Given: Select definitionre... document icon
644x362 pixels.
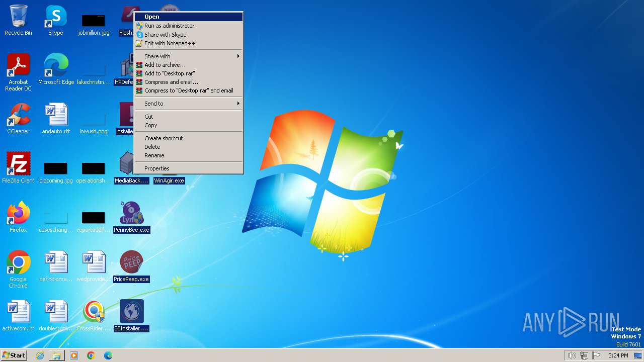Looking at the screenshot, I should click(x=56, y=266).
